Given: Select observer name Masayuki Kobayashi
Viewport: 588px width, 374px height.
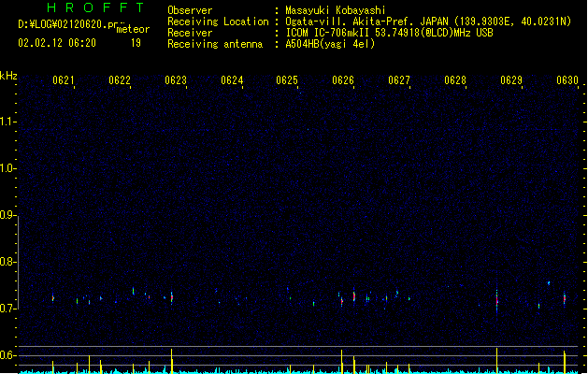Looking at the screenshot, I should pos(336,10).
